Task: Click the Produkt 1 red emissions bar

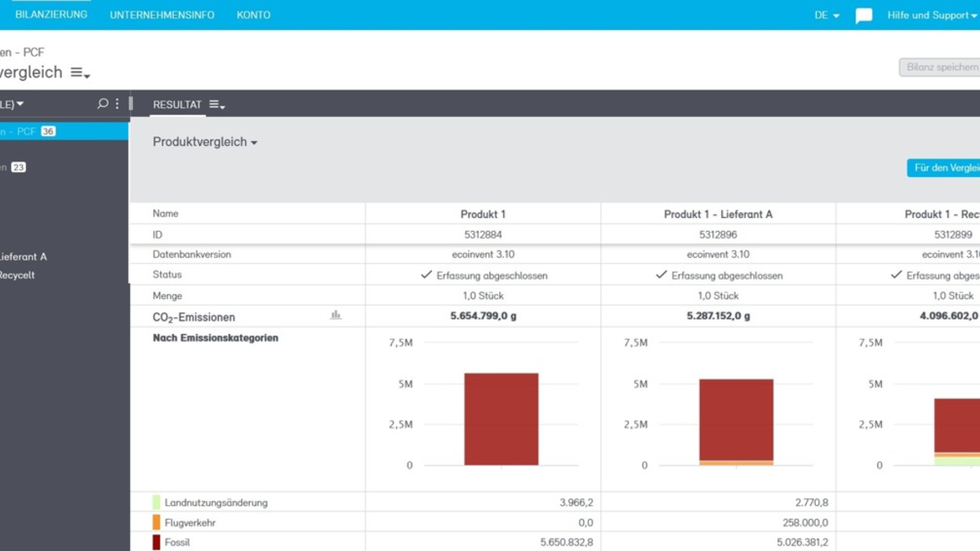Action: [501, 419]
